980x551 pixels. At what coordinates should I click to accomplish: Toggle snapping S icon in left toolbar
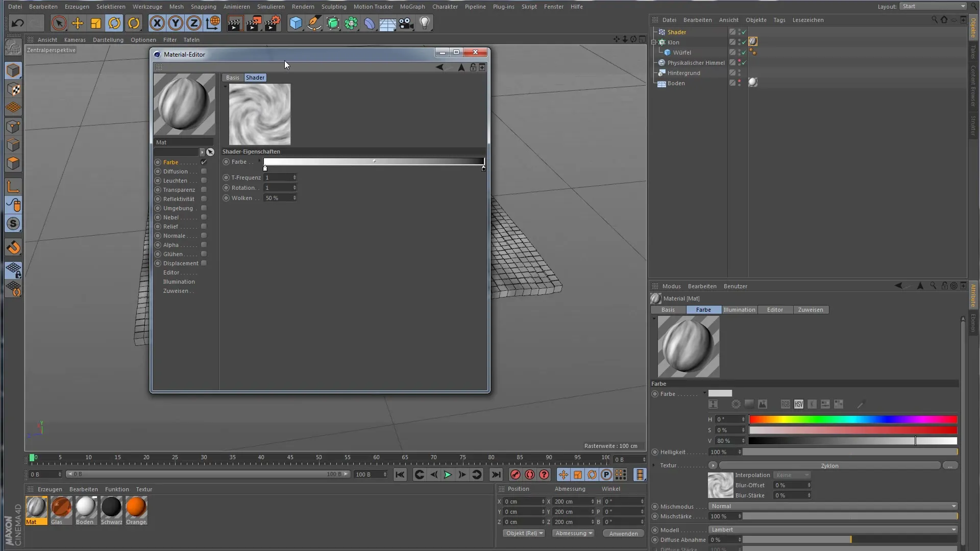(14, 223)
